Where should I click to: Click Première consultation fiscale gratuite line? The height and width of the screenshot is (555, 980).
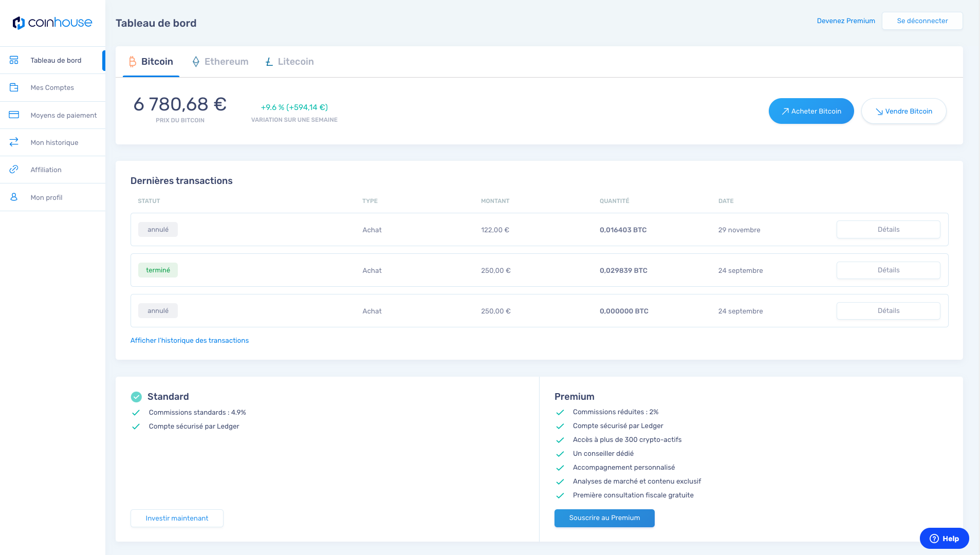click(x=633, y=495)
